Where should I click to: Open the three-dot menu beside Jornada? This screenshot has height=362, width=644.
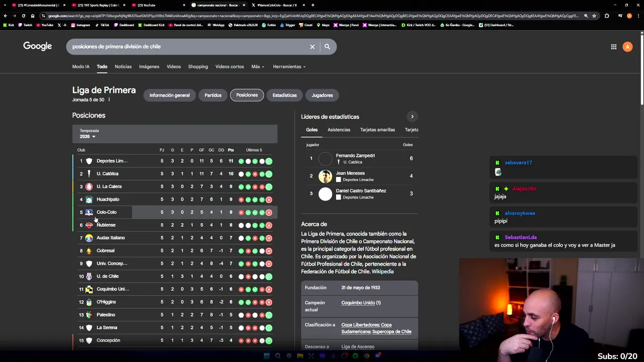tap(109, 100)
